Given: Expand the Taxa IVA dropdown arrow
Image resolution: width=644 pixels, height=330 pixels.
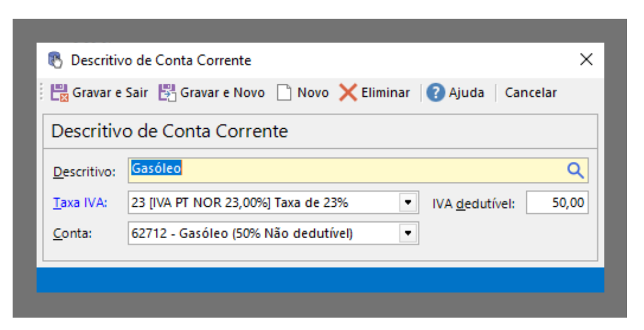Looking at the screenshot, I should [408, 202].
